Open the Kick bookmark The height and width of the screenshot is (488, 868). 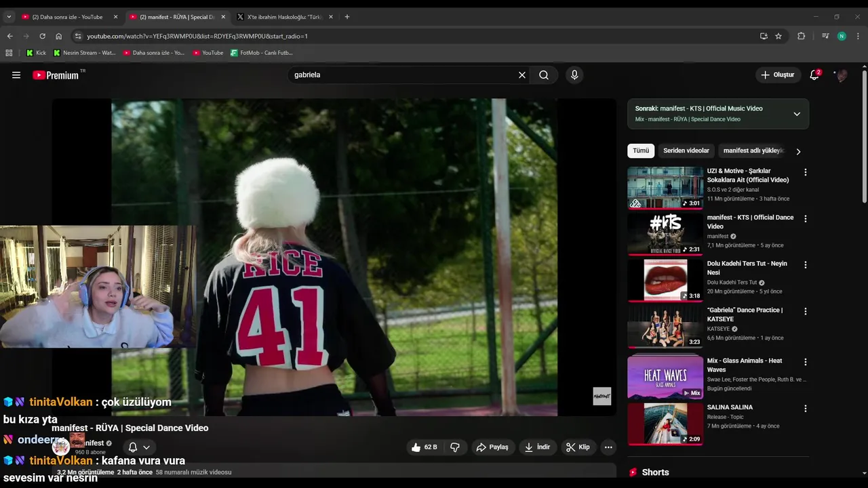(36, 52)
